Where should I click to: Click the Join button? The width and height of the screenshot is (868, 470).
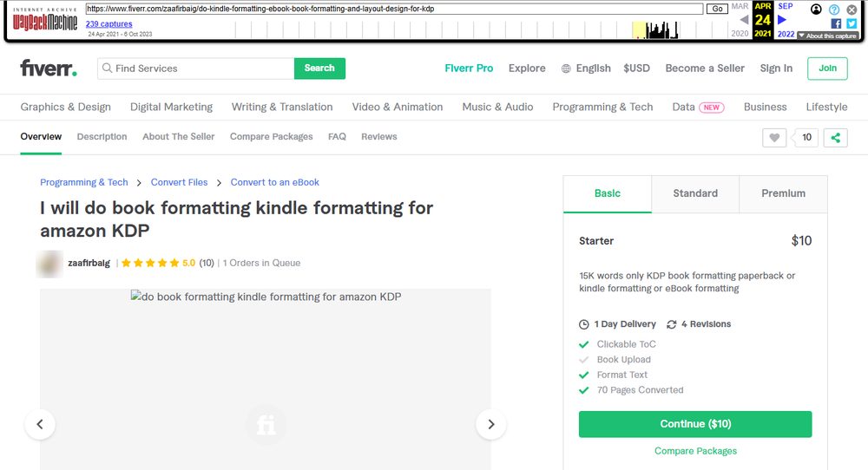pos(827,68)
